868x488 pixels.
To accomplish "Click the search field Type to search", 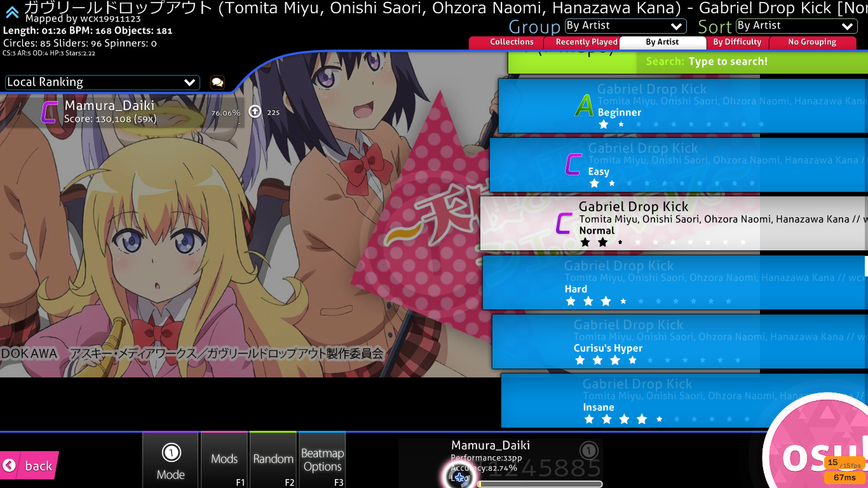I will 728,62.
